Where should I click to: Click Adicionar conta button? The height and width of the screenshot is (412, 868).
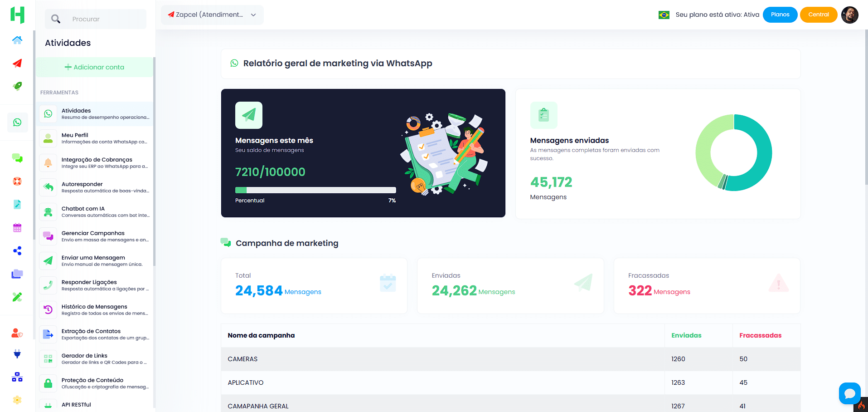click(x=95, y=67)
